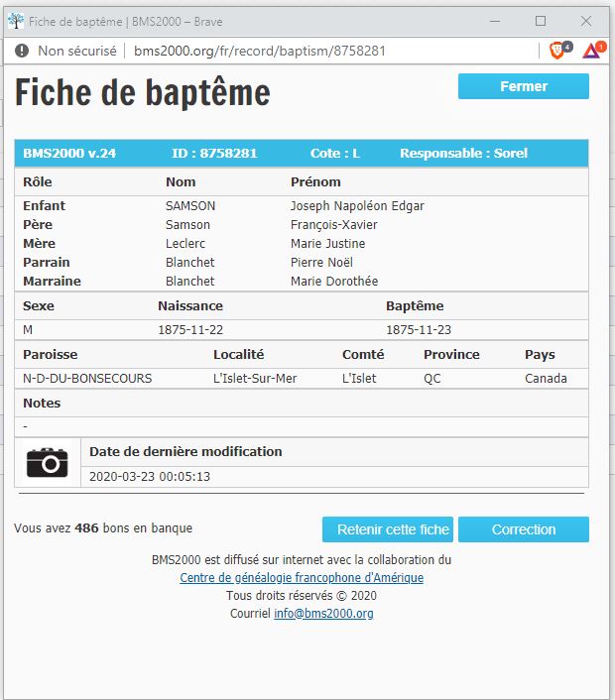Screen dimensions: 615x700
Task: Click Responsable : Sorel header text
Action: (x=463, y=153)
